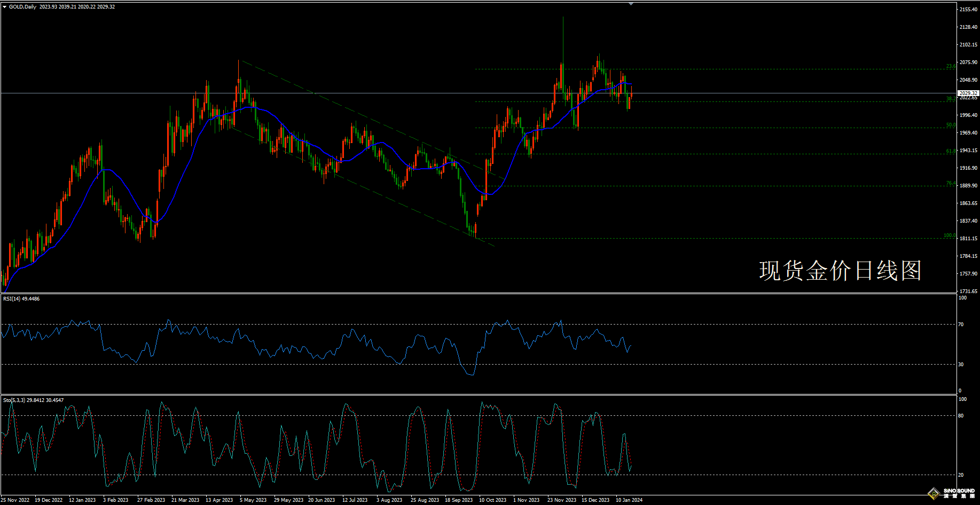This screenshot has width=980, height=505.
Task: Click the 100.0 Fibonacci level label
Action: point(950,235)
